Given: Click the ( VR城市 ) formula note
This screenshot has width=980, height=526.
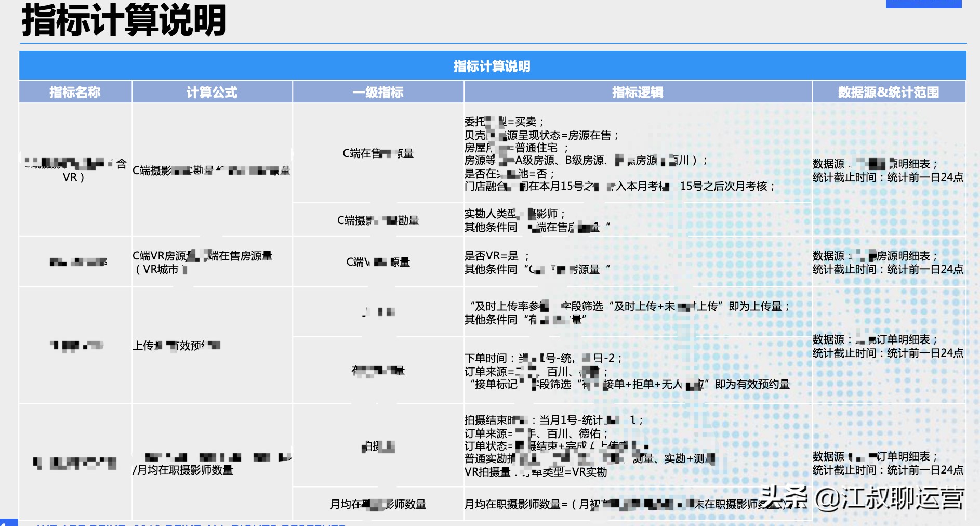Looking at the screenshot, I should (x=161, y=269).
